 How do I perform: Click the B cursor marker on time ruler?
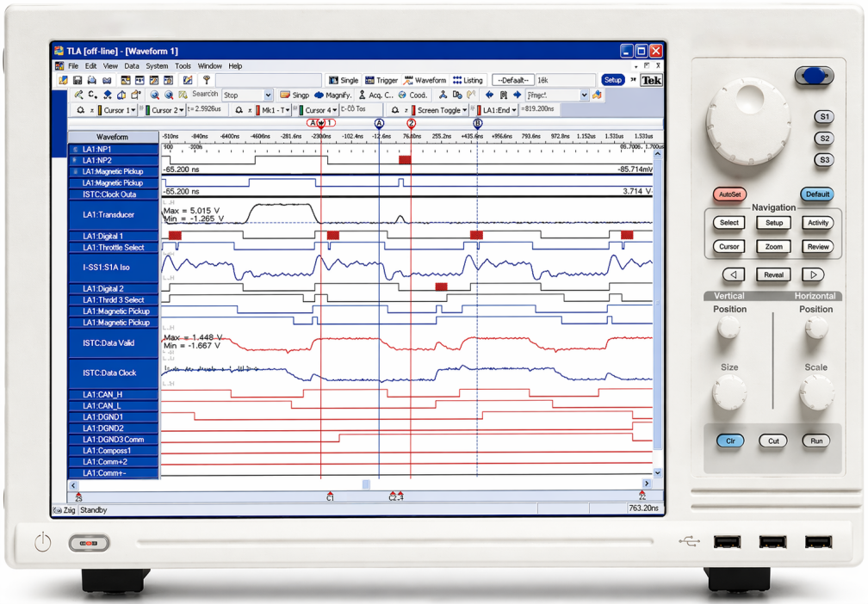[x=477, y=123]
